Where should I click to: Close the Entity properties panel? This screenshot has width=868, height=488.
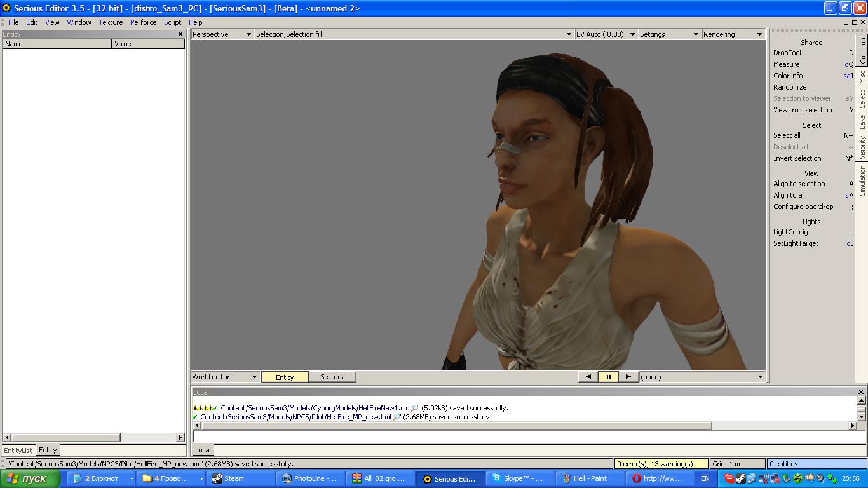click(x=180, y=34)
